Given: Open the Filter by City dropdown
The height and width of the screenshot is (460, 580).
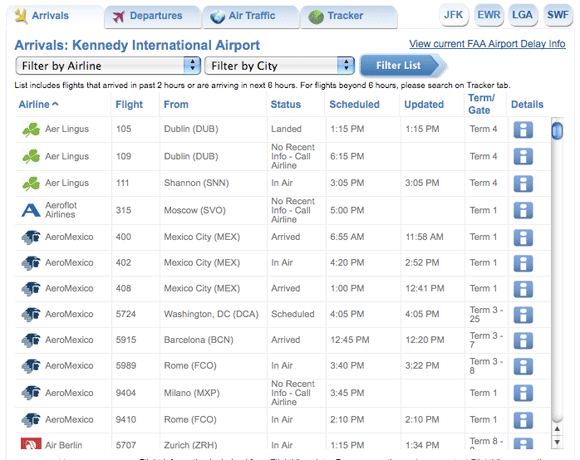Looking at the screenshot, I should (279, 66).
